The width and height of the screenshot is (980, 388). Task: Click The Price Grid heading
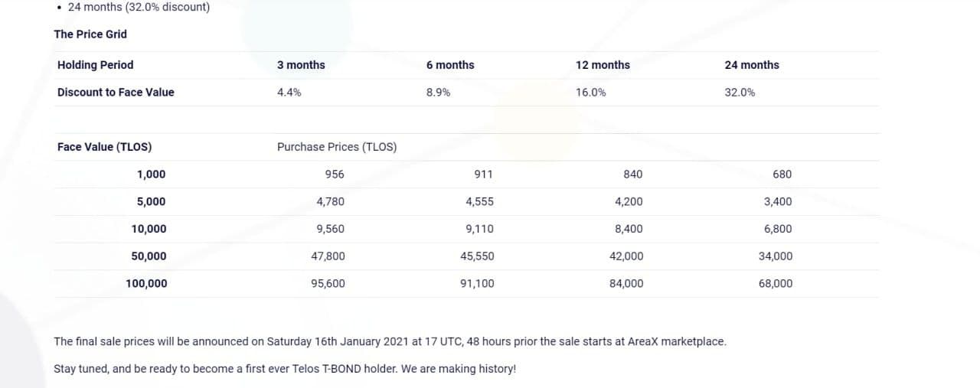[x=90, y=34]
